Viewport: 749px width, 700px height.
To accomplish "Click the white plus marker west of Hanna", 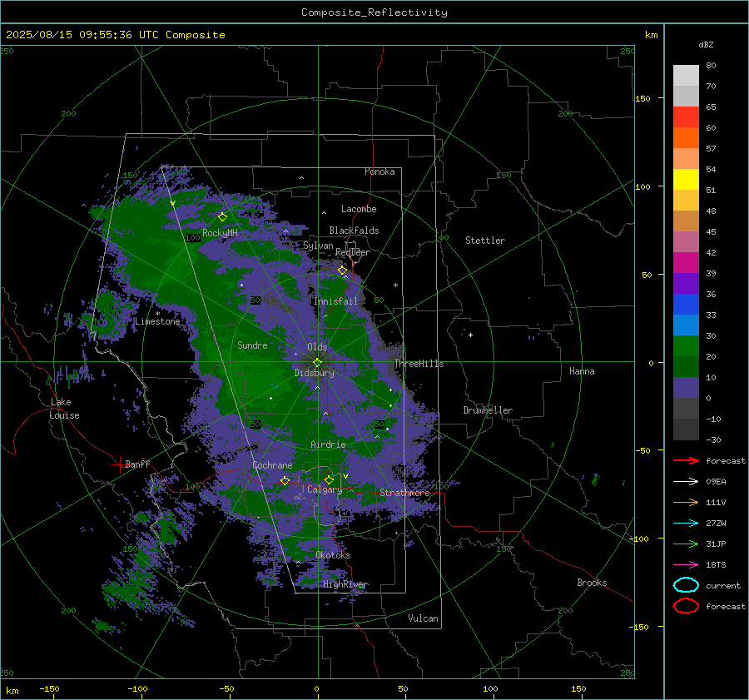I will click(470, 335).
